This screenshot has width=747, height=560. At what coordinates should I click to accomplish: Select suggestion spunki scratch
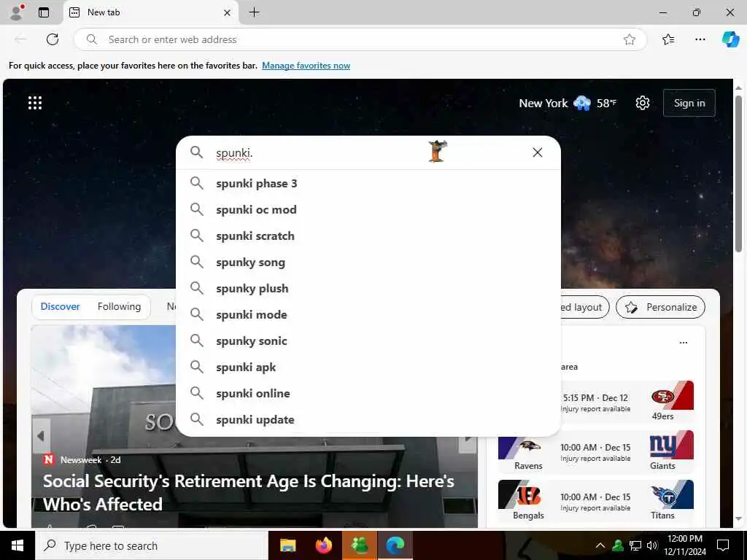pos(368,236)
